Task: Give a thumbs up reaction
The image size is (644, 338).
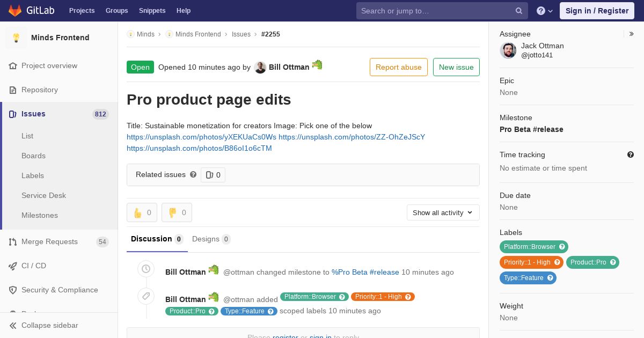Action: pos(142,212)
